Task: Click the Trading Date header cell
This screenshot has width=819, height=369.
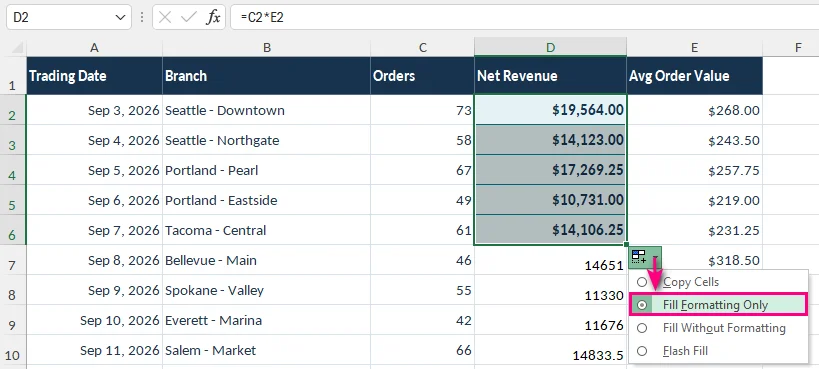Action: [95, 76]
